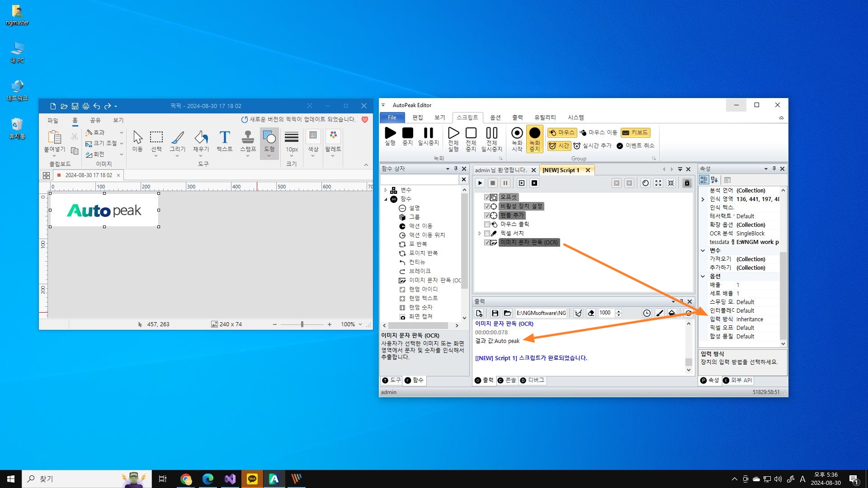Image resolution: width=868 pixels, height=488 pixels.
Task: Click the eraser clear icon in output panel
Action: [590, 313]
